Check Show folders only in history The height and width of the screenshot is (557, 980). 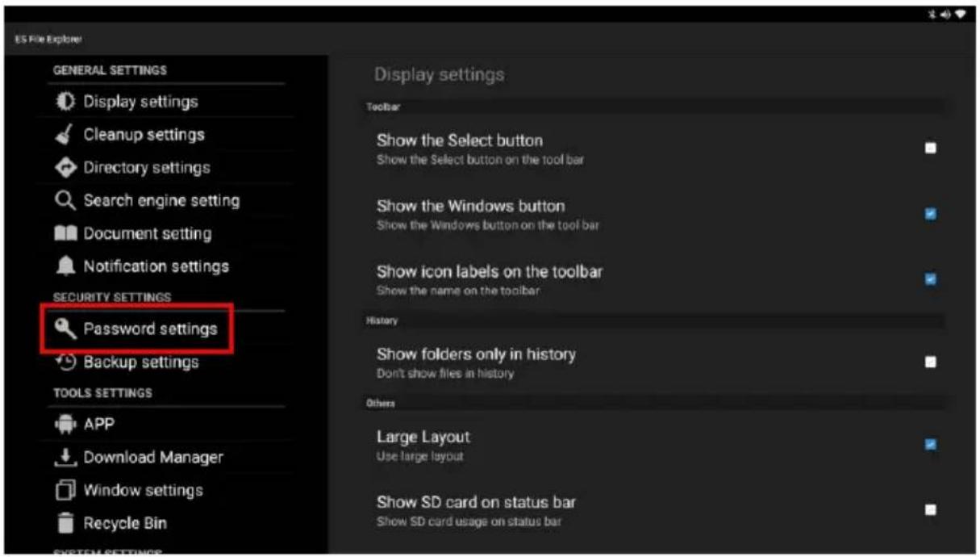click(x=931, y=362)
